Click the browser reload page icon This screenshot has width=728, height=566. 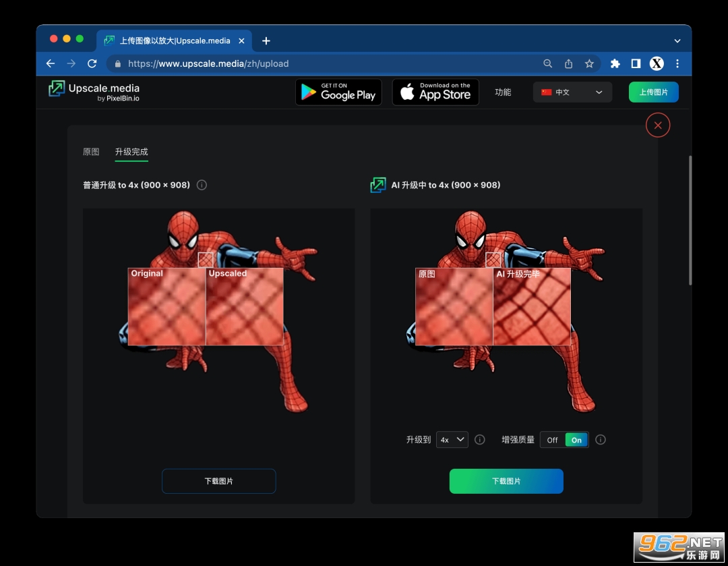(92, 63)
